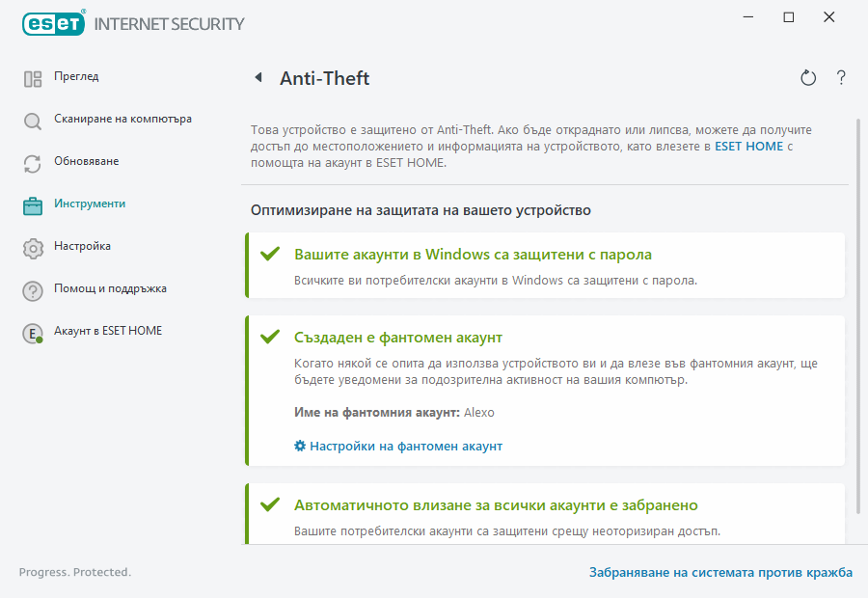Click the ESET HOME account icon
The image size is (868, 598).
click(x=32, y=331)
